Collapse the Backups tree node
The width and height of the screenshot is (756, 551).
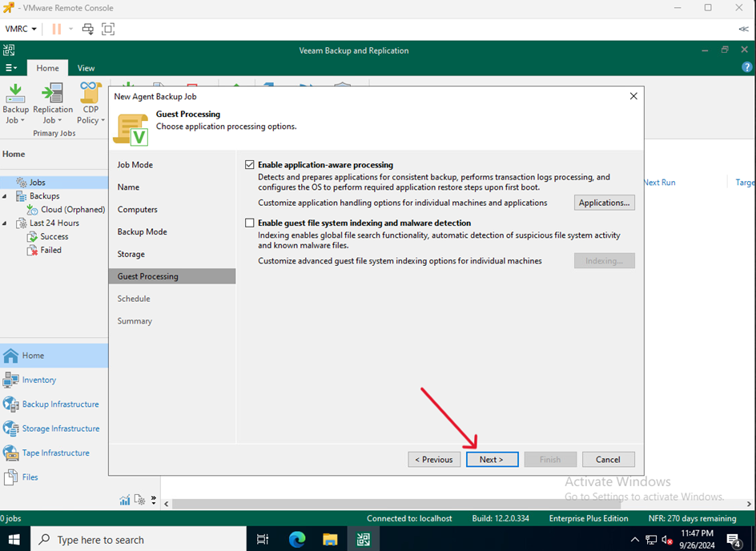[x=6, y=196]
